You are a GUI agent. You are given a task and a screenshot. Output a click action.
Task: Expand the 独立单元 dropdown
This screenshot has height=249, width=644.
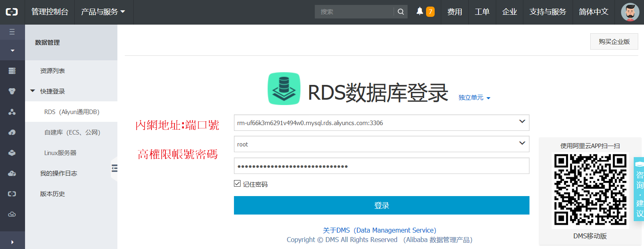pyautogui.click(x=474, y=98)
